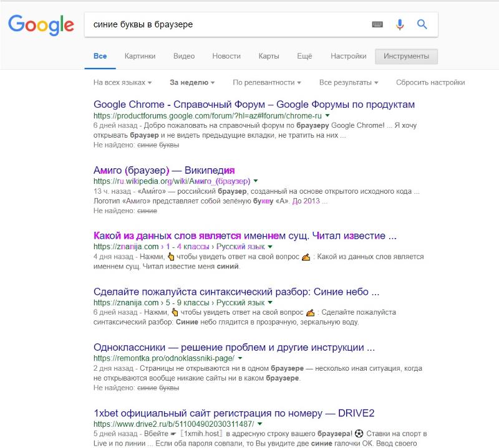Open Сделайте пожалуйста синтаксический разбор result
Viewport: 499px width, 448px height.
coord(236,292)
